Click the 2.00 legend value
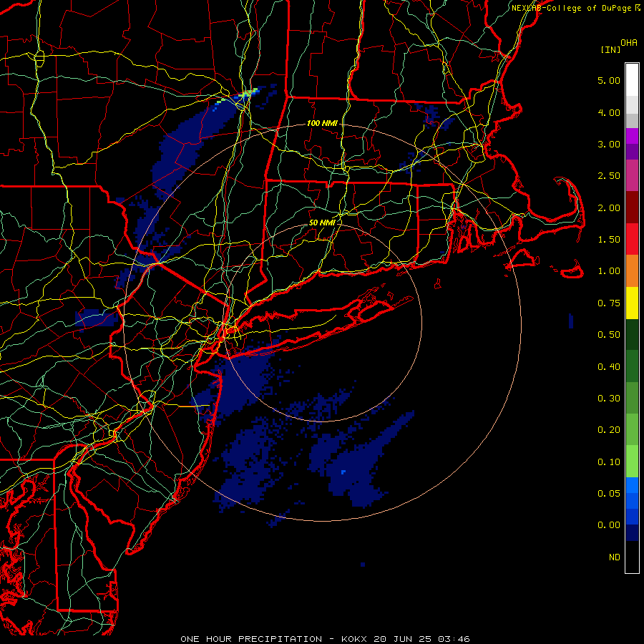The height and width of the screenshot is (644, 644). pyautogui.click(x=609, y=208)
